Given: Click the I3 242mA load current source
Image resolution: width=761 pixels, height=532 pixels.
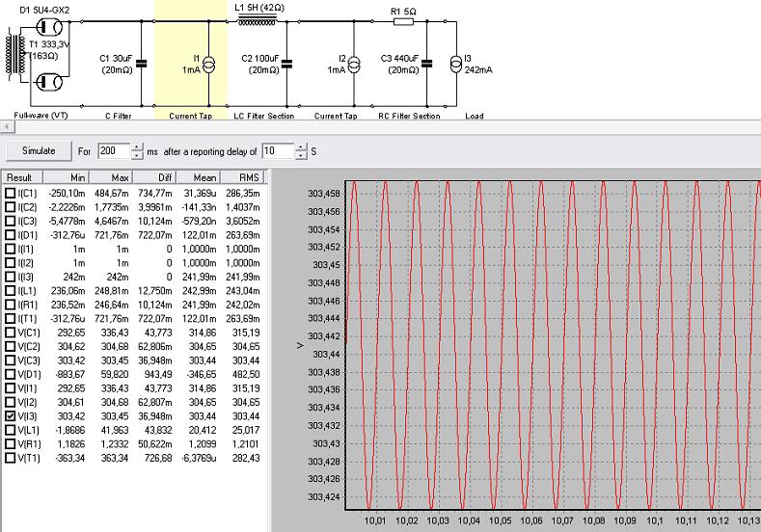Looking at the screenshot, I should (x=455, y=65).
